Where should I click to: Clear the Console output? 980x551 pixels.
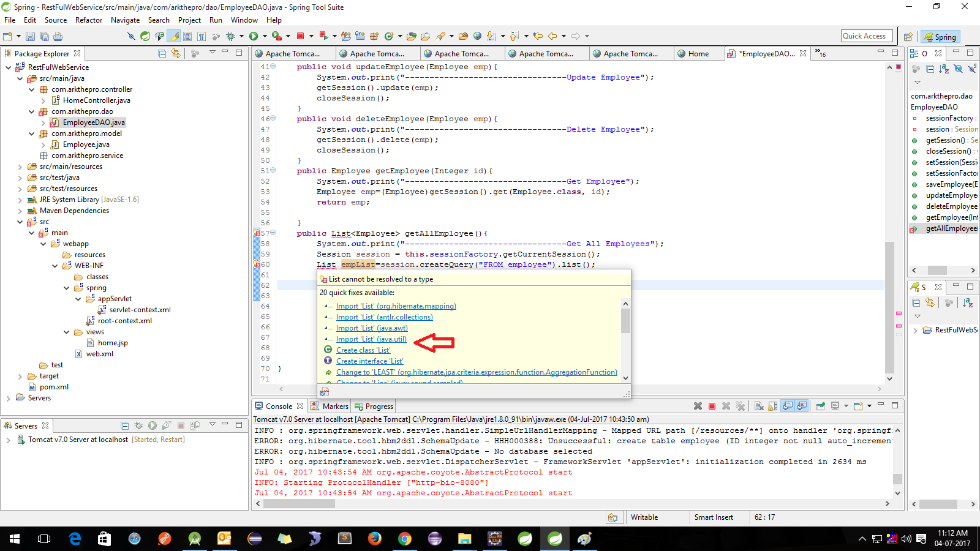(x=758, y=405)
